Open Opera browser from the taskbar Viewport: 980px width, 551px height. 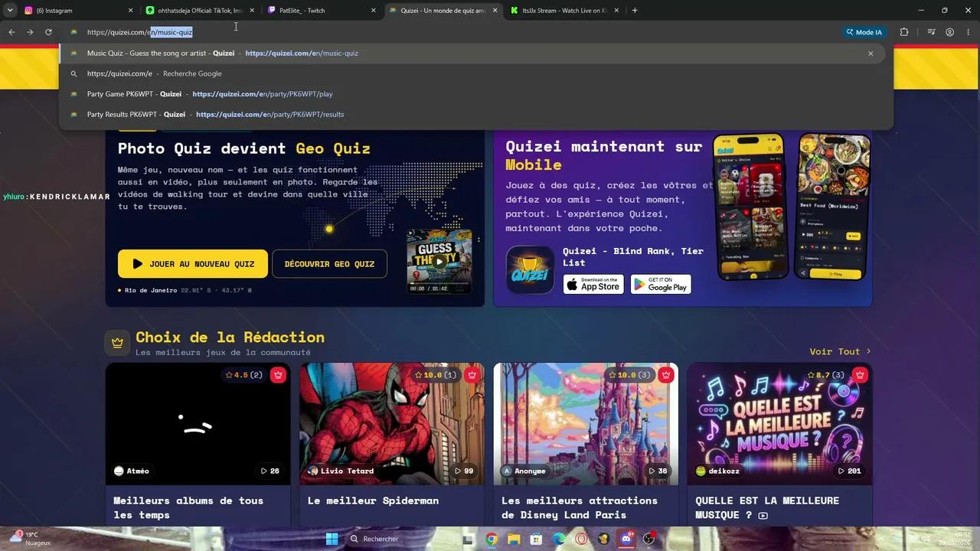point(582,539)
